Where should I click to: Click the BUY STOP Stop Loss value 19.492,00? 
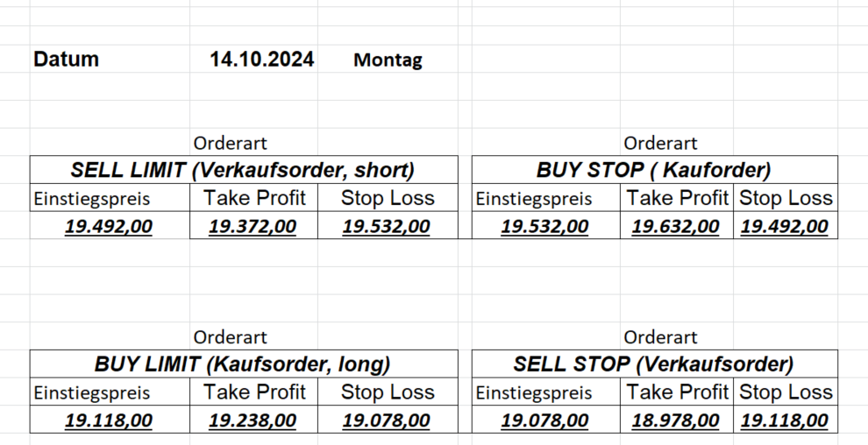pos(785,227)
